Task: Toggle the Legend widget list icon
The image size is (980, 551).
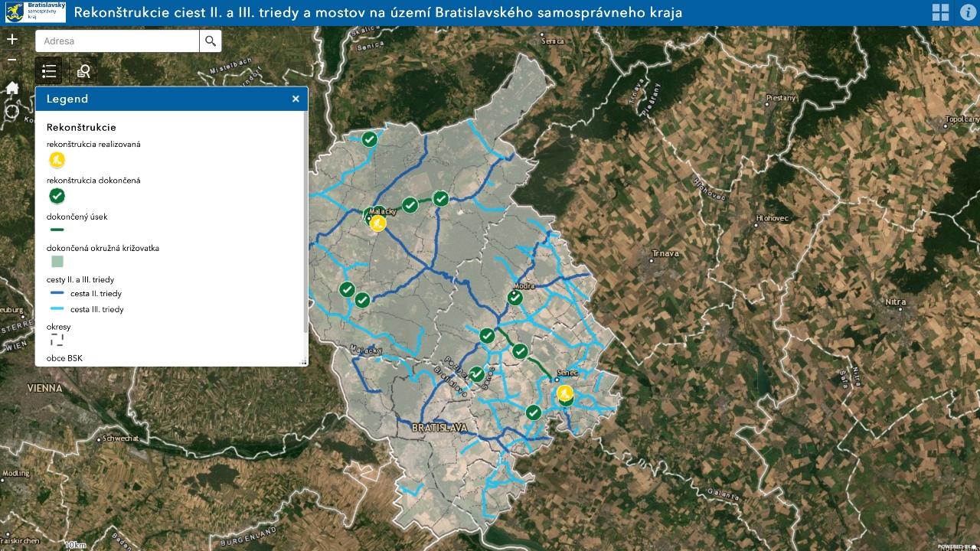Action: [49, 72]
